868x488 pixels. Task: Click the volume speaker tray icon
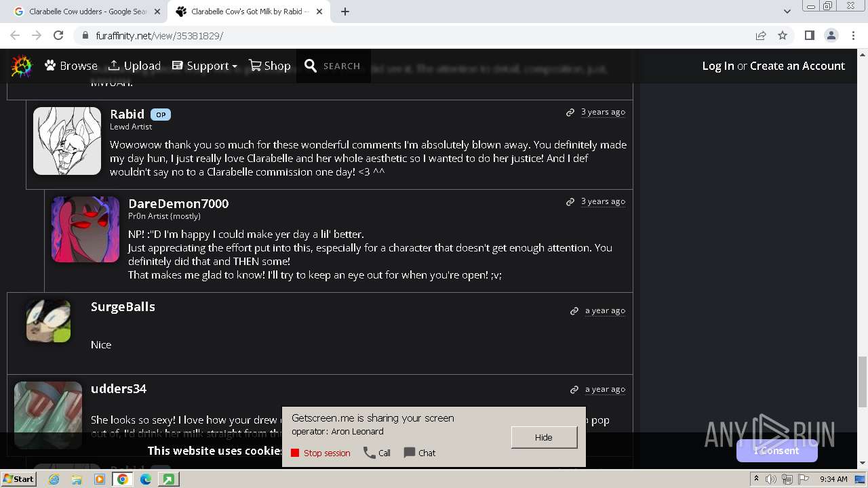[x=771, y=479]
